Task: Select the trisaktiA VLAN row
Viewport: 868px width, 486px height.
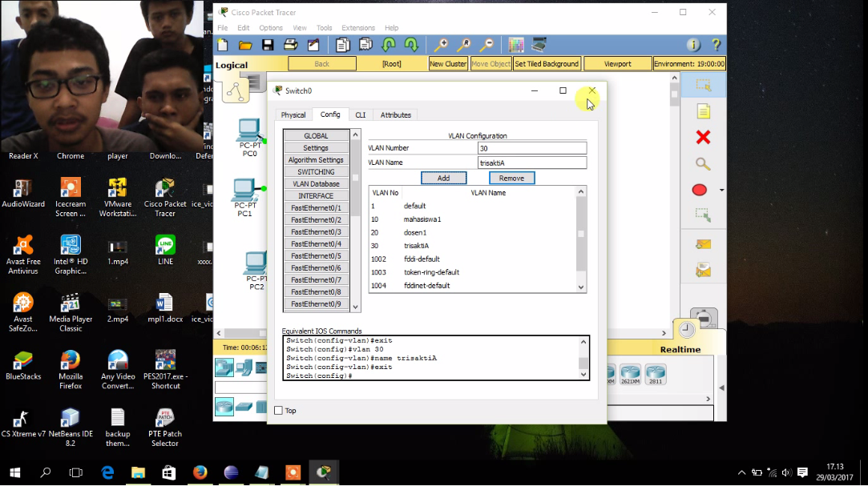Action: (474, 246)
